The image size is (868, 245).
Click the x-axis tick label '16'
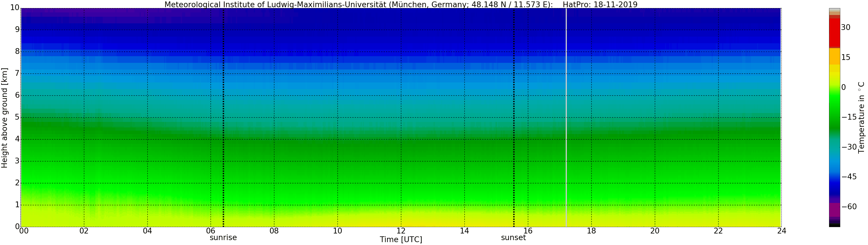point(528,231)
